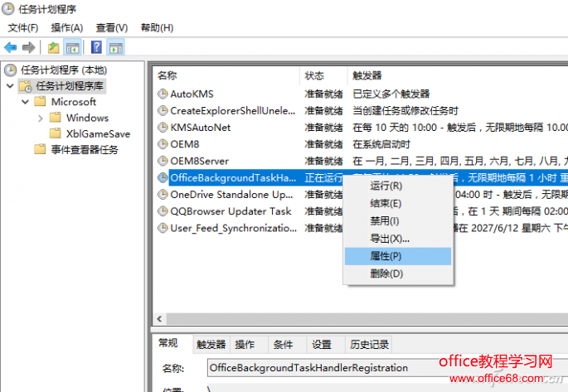Sort by the 名称 column header

pyautogui.click(x=226, y=75)
